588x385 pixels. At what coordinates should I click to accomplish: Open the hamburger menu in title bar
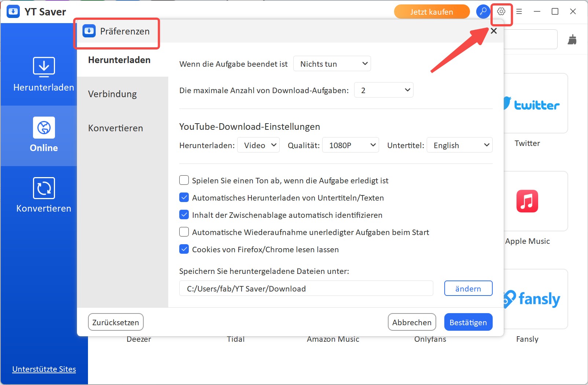click(x=519, y=11)
